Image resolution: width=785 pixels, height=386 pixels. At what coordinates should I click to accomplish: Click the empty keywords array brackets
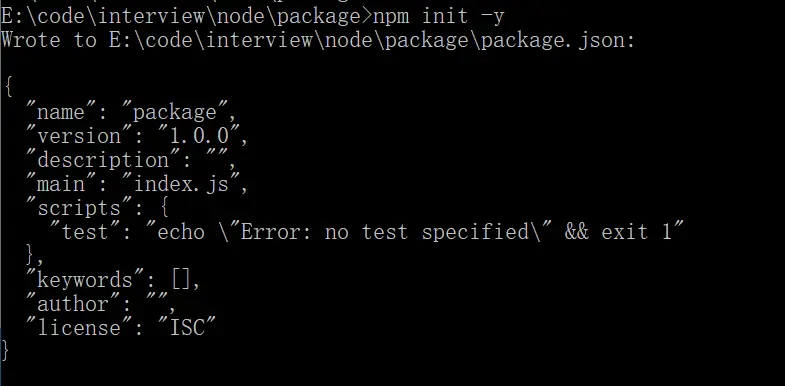[180, 280]
